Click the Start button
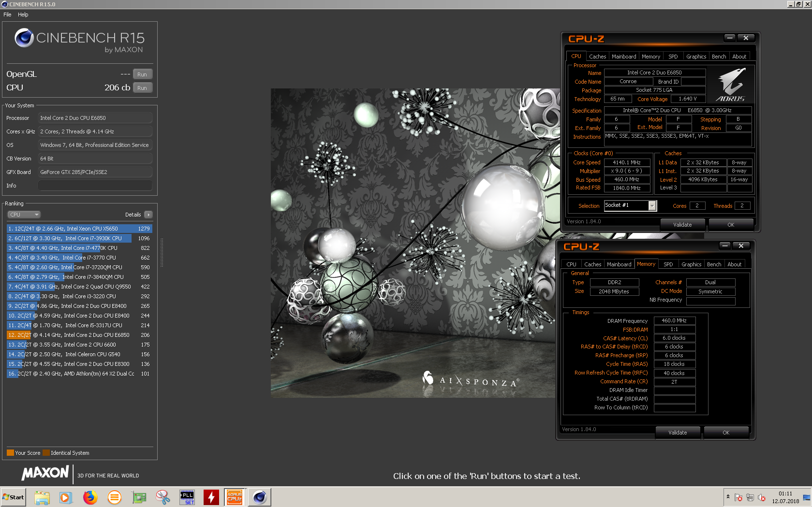 13,497
